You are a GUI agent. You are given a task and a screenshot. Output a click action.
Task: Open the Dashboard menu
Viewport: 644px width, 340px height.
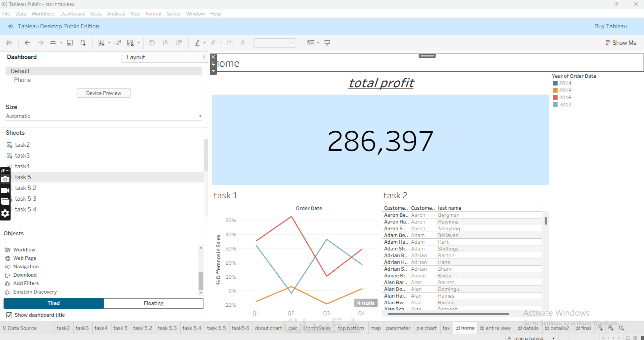(x=72, y=14)
